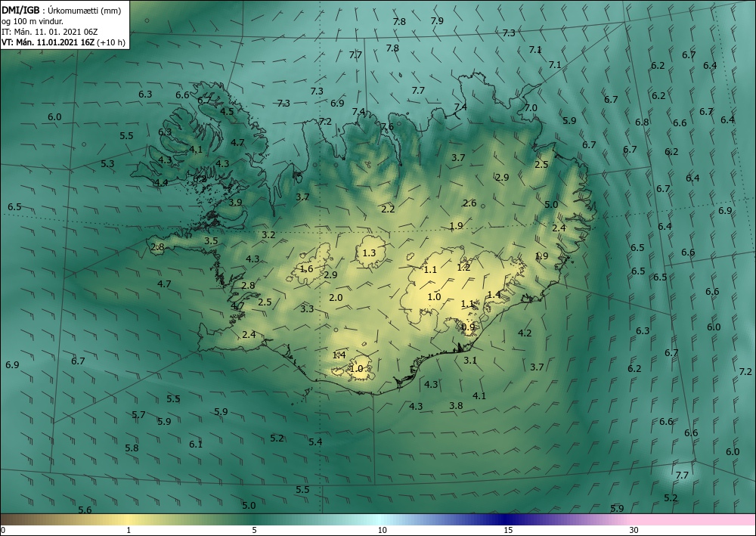Click the 'VT: Mán. 11.01.2021 16Z' valid time line
This screenshot has width=756, height=536.
pos(48,42)
